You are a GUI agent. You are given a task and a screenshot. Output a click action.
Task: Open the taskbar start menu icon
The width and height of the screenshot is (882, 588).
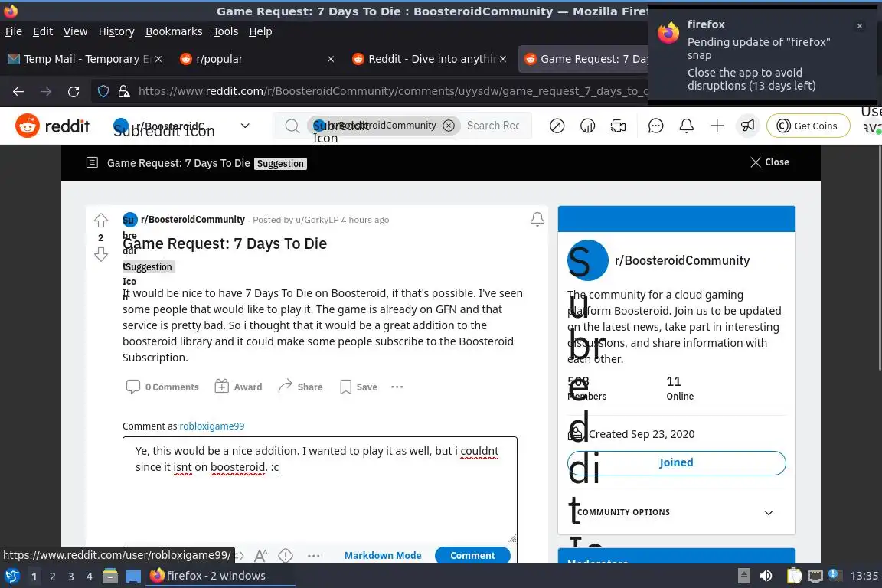[x=12, y=576]
